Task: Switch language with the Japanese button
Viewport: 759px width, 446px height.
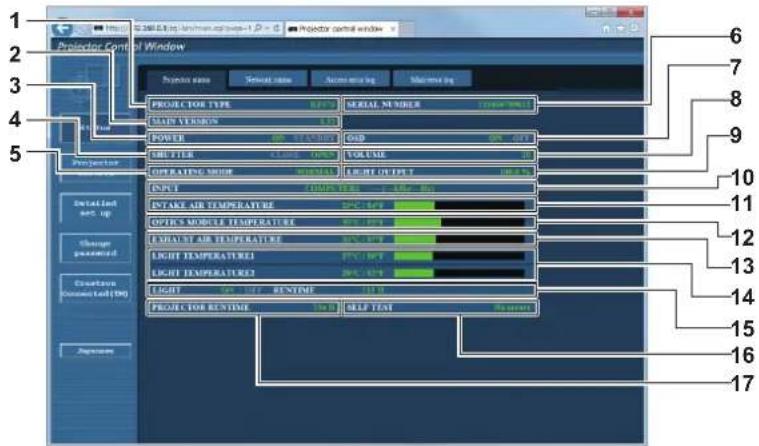Action: [x=95, y=351]
